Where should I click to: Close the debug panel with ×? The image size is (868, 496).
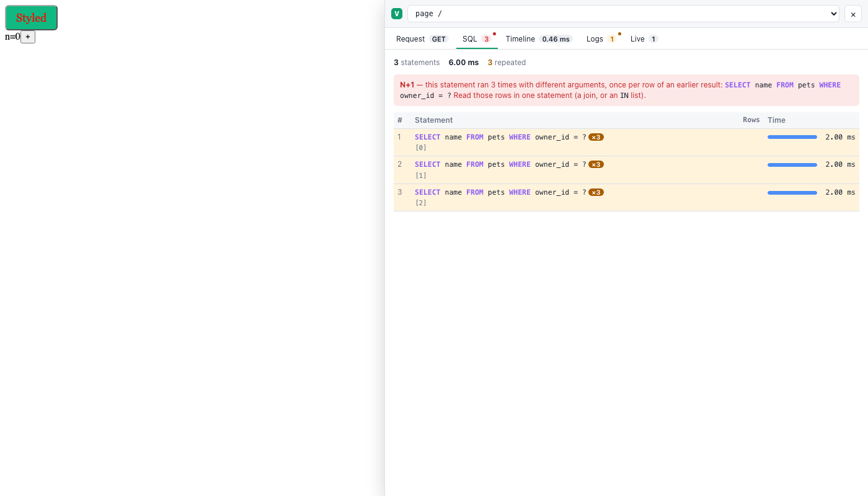853,14
